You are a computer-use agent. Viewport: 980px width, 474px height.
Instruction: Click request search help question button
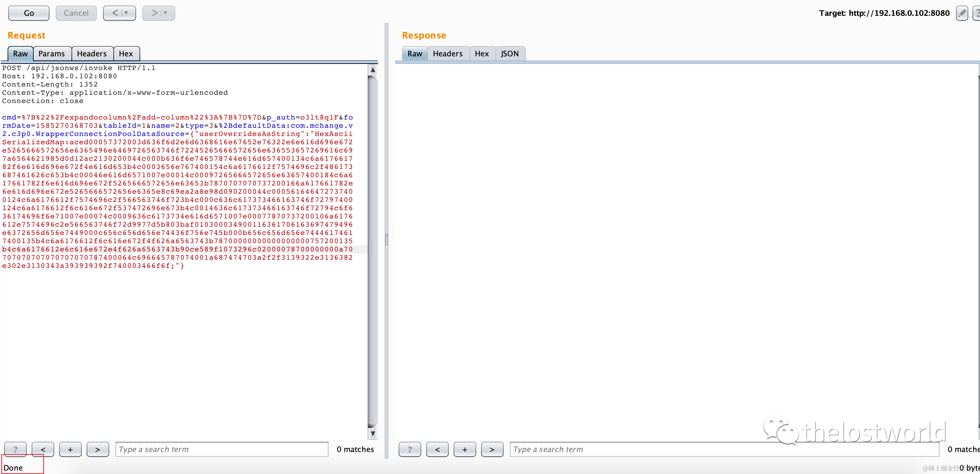(15, 449)
